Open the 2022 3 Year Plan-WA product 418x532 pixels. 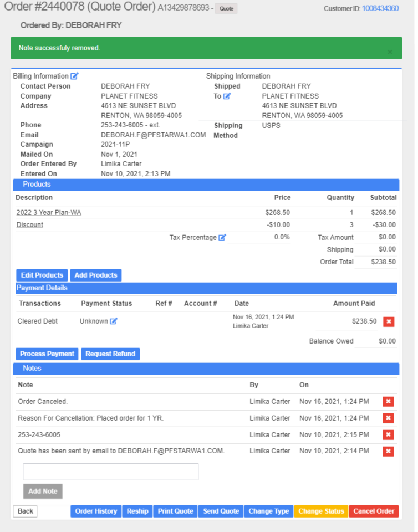pyautogui.click(x=49, y=213)
